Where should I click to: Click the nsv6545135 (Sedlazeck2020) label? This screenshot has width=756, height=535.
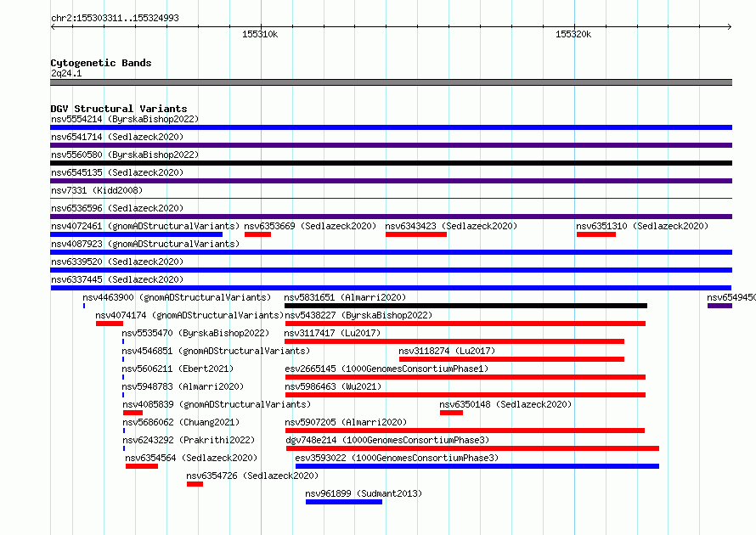[x=117, y=172]
